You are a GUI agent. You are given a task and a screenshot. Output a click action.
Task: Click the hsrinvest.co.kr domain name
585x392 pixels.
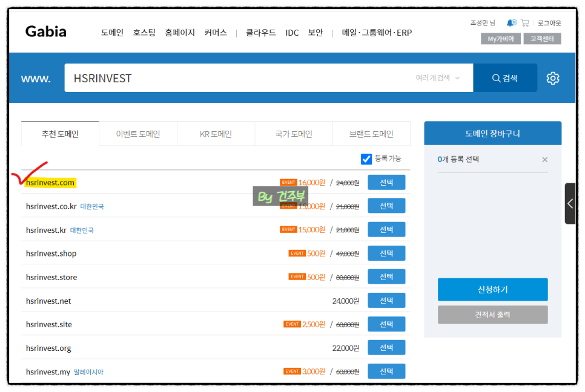tap(51, 206)
